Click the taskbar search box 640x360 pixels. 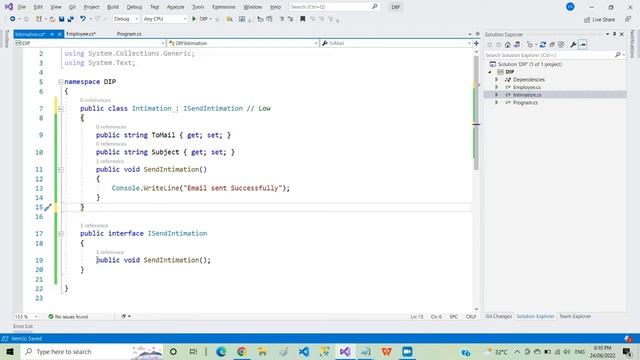[x=92, y=352]
